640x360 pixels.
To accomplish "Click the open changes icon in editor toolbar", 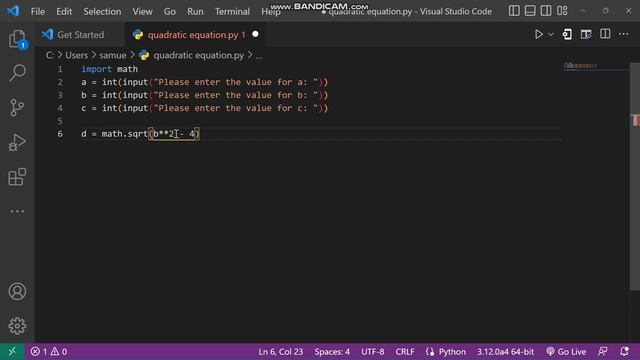I will coord(567,34).
